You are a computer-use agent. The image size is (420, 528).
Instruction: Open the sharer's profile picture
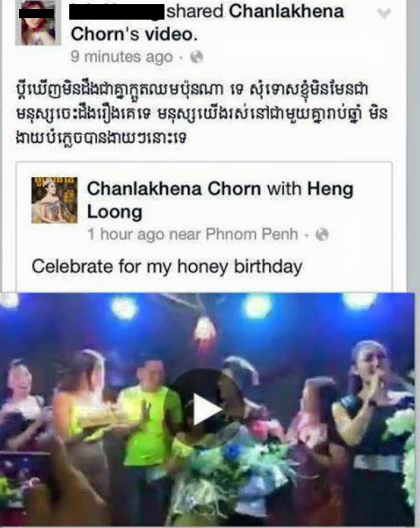(38, 22)
